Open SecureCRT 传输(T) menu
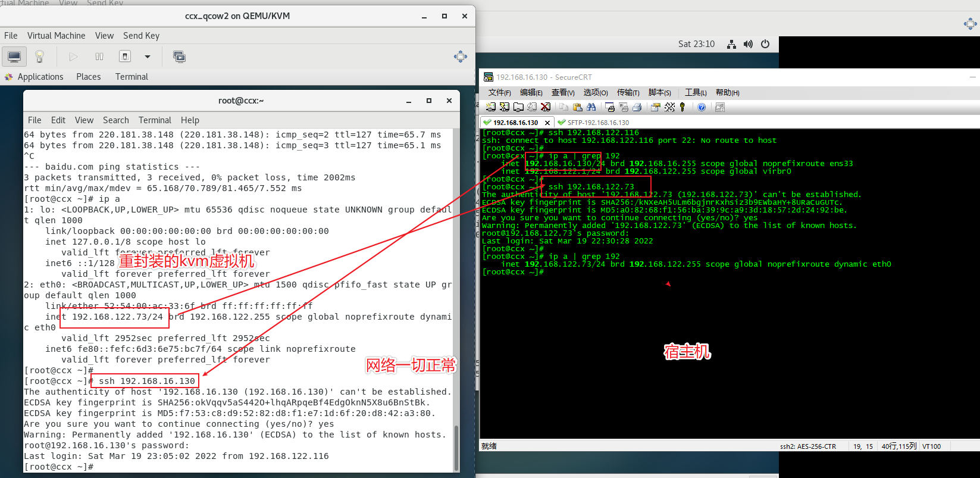 (628, 92)
